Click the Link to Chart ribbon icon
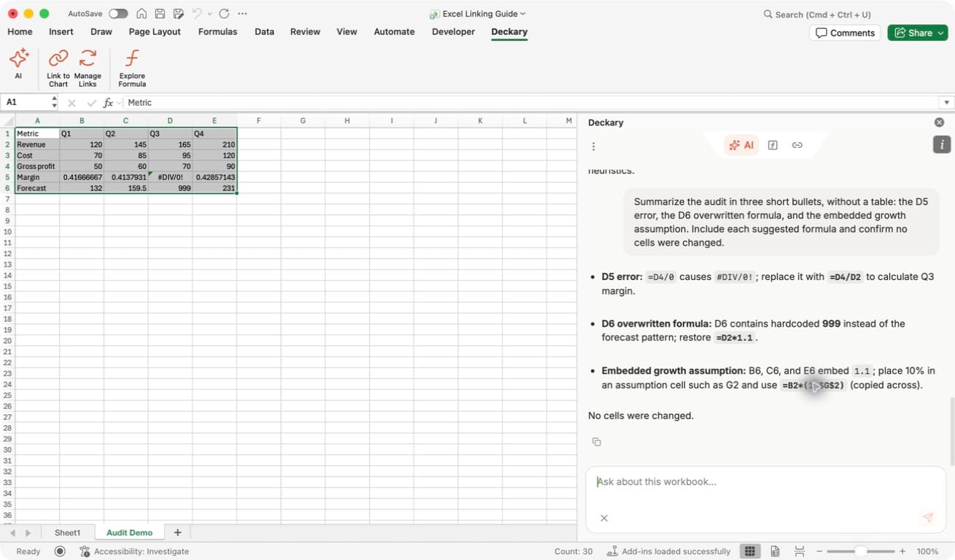Image resolution: width=955 pixels, height=560 pixels. tap(58, 68)
